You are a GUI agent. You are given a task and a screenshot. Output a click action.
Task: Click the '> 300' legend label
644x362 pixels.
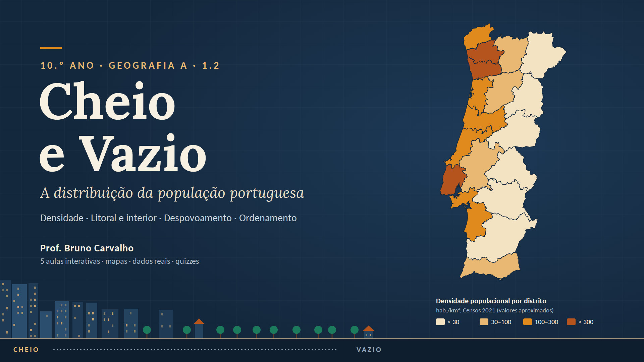(586, 322)
